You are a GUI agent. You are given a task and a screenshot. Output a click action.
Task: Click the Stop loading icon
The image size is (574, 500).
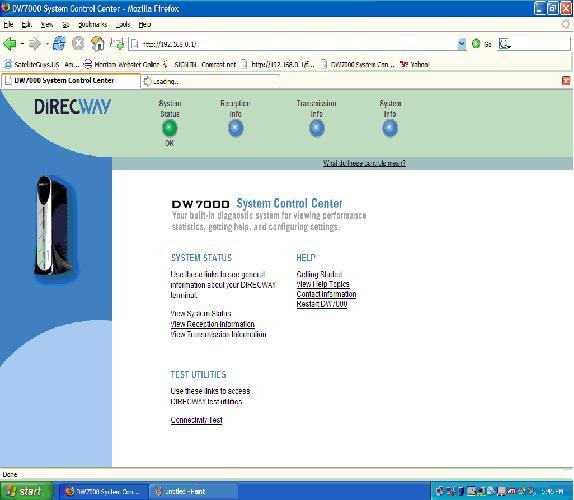[78, 44]
